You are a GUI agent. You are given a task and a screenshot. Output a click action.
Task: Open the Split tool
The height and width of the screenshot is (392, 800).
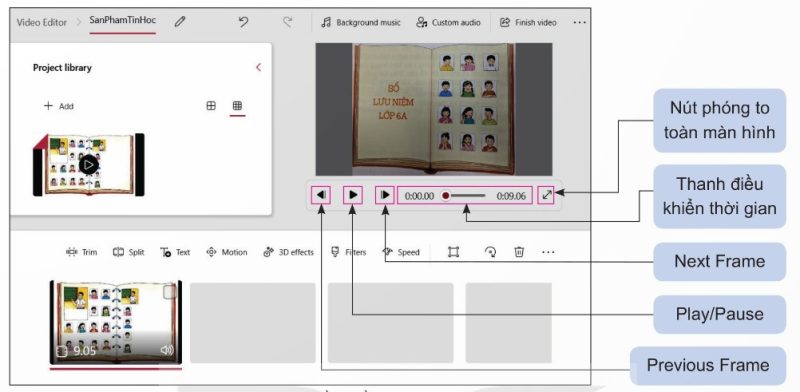129,252
